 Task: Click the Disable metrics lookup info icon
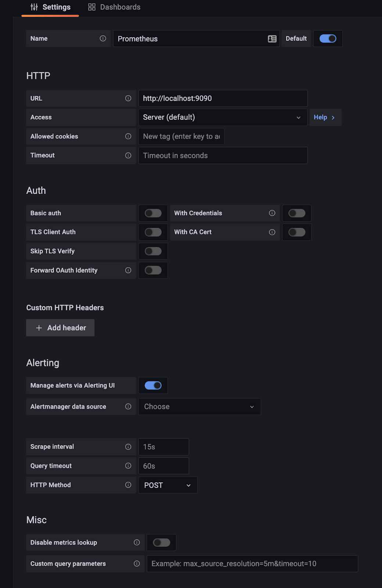pos(137,542)
